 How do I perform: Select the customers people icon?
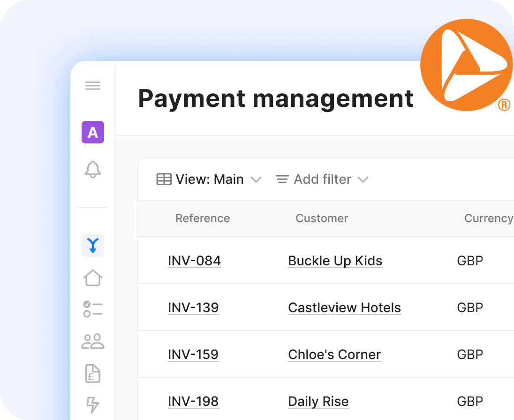pyautogui.click(x=93, y=342)
